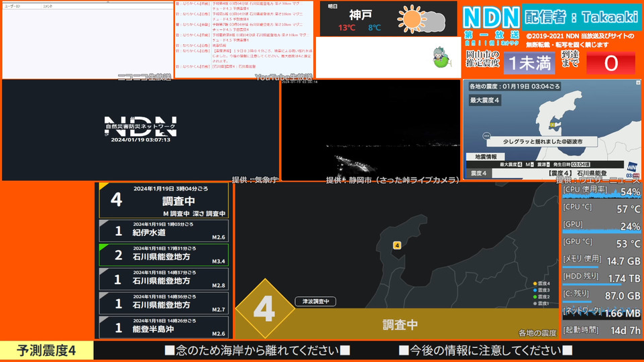Click the 13℃ high temperature
Image resolution: width=644 pixels, height=362 pixels.
pos(347,28)
